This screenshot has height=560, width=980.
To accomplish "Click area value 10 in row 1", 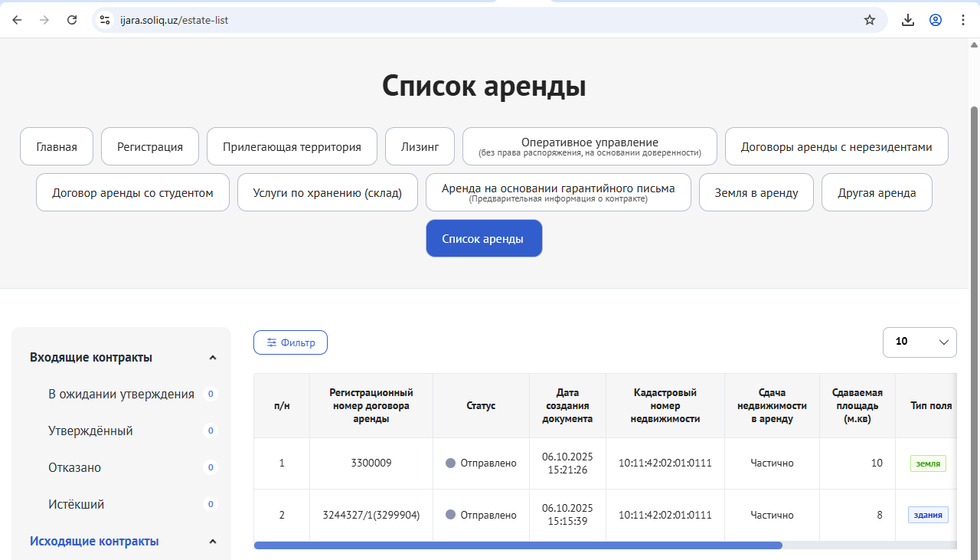I will [877, 463].
